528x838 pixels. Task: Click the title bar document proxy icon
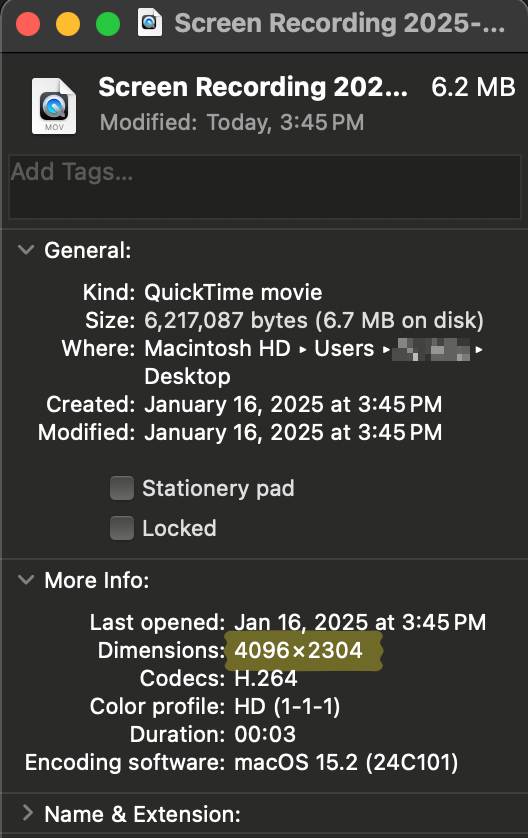[150, 22]
